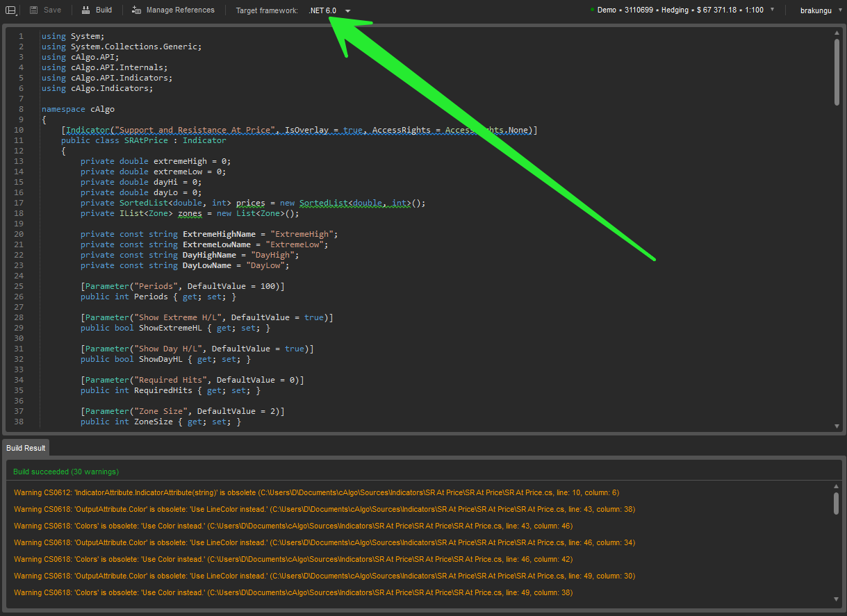
Task: Click the 'Show Extreme H/L' parameter line
Action: pos(207,317)
